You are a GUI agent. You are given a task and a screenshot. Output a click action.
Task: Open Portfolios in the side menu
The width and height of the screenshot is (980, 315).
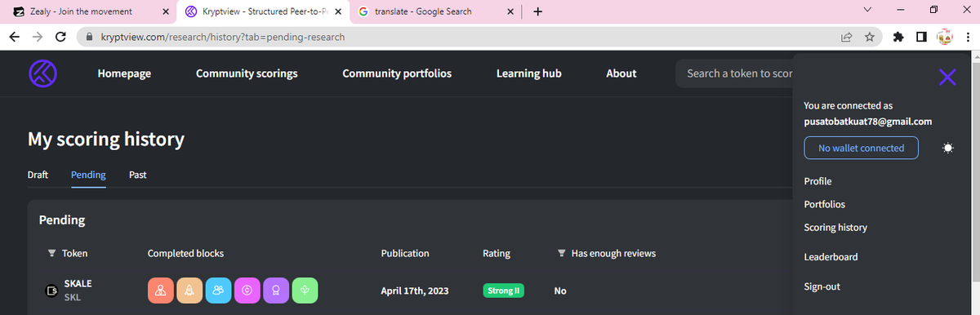[x=824, y=204]
